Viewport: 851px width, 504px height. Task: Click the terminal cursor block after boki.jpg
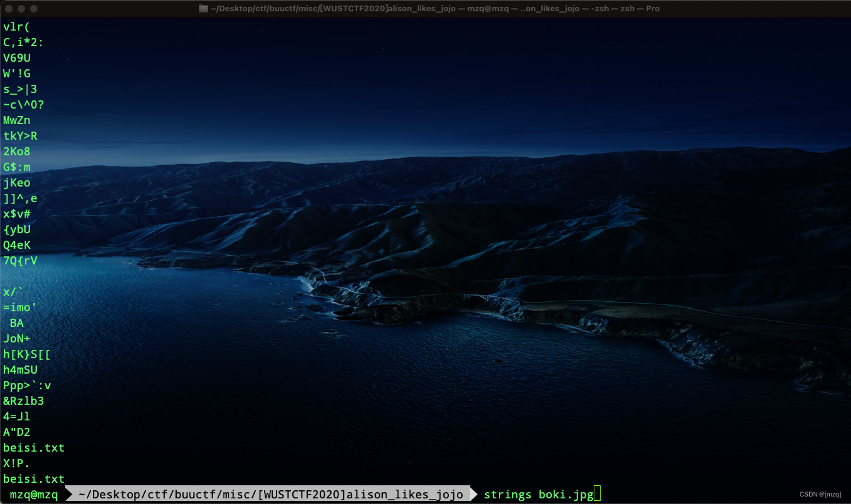click(x=597, y=495)
